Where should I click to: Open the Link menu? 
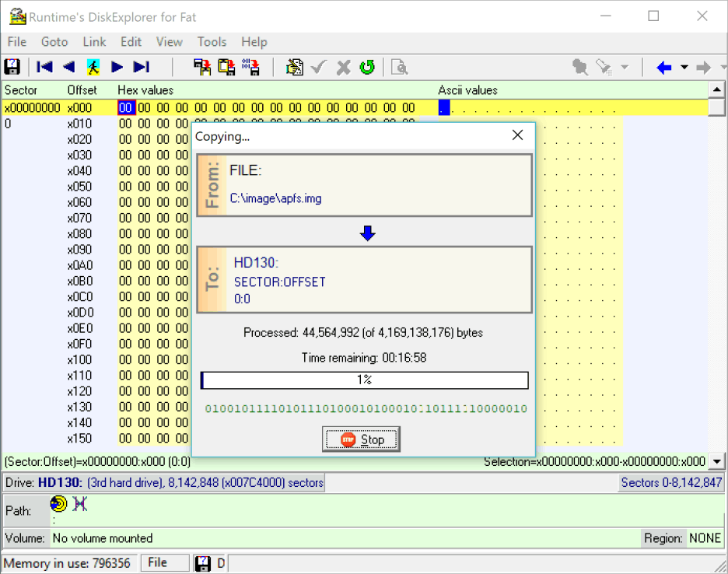point(94,42)
